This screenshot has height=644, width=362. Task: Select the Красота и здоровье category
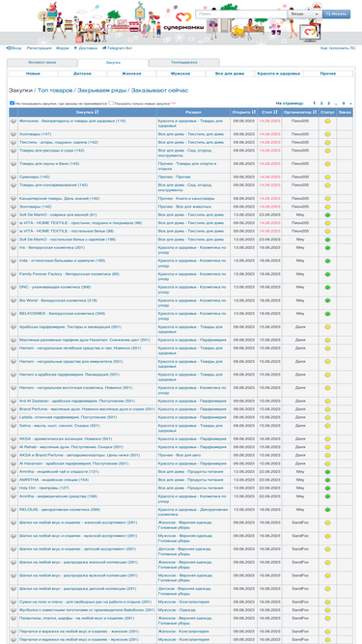(279, 73)
